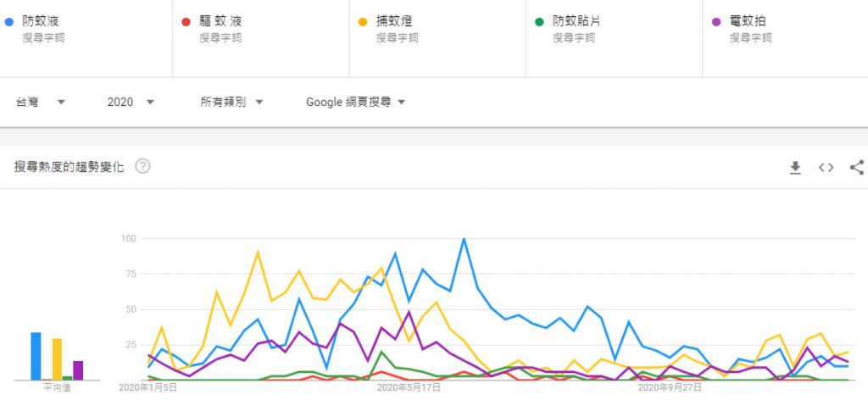Expand the 所有類別 category dropdown
Viewport: 868px width, 400px height.
[231, 103]
